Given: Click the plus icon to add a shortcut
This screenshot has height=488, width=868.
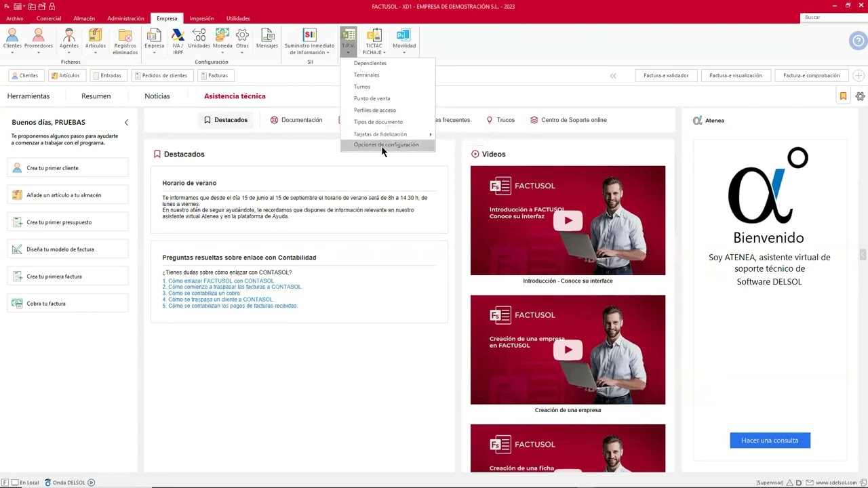Looking at the screenshot, I should pos(859,75).
